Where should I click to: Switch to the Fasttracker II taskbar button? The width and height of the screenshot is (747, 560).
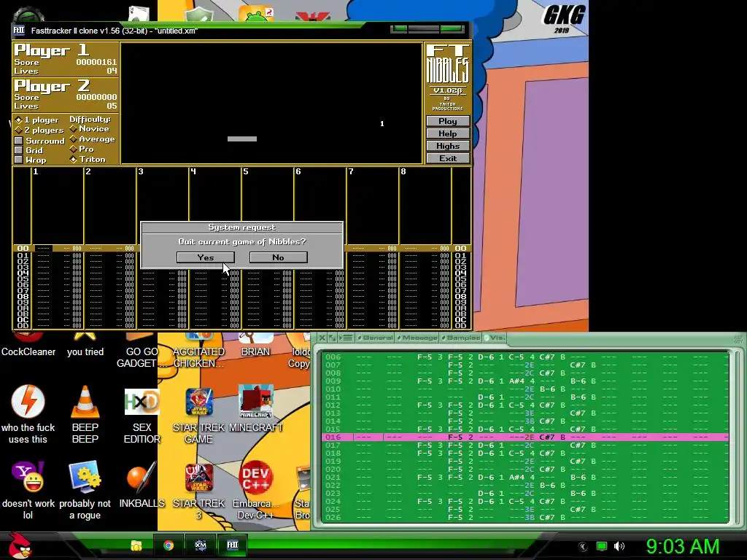pos(233,545)
